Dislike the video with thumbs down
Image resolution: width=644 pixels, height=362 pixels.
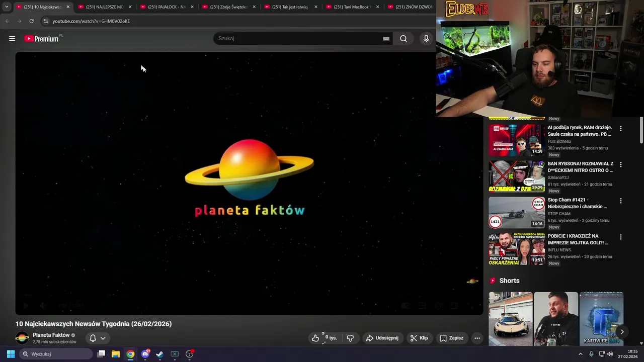pyautogui.click(x=350, y=338)
